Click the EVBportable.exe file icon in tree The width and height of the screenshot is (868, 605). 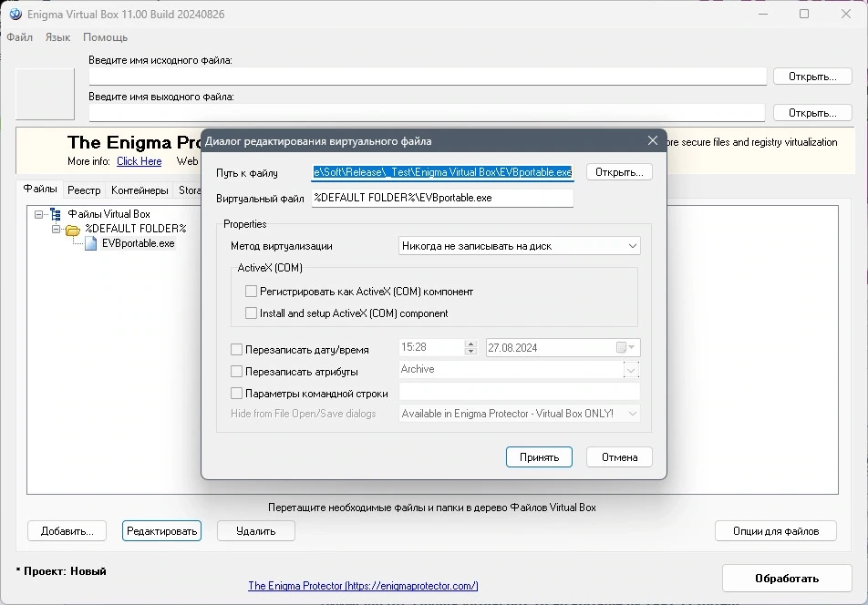point(91,243)
